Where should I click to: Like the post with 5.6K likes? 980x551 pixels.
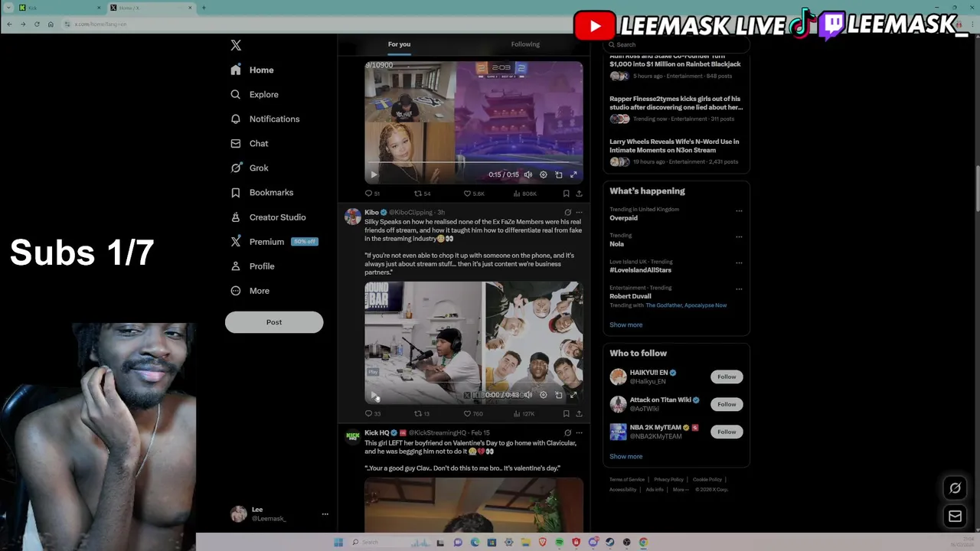(x=473, y=194)
